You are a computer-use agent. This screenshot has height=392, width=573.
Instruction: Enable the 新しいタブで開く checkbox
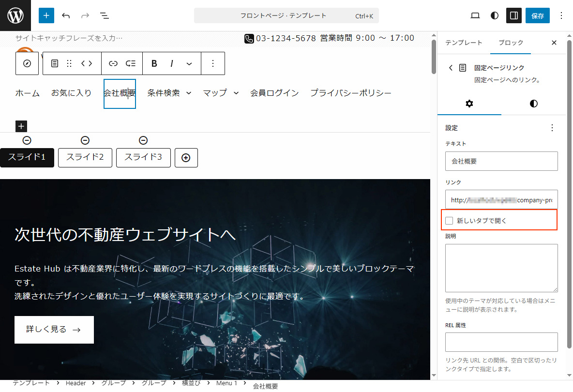click(x=450, y=220)
